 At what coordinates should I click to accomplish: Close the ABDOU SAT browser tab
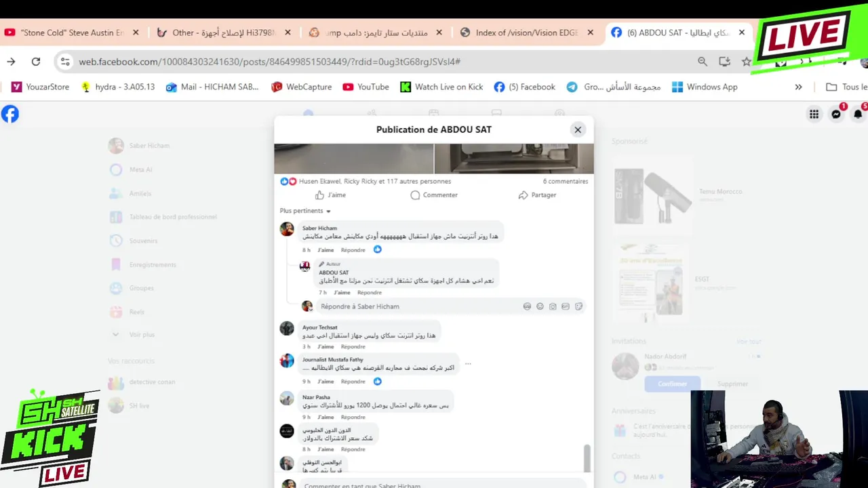coord(741,33)
